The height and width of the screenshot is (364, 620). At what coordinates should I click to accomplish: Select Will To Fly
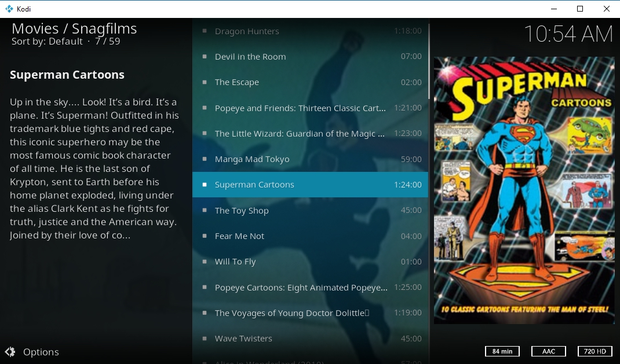[310, 262]
